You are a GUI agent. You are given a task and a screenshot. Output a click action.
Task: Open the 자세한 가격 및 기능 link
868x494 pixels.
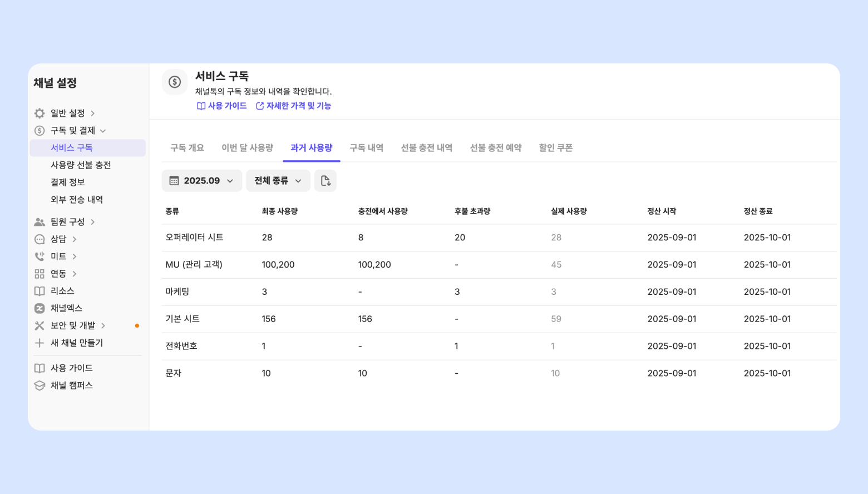click(293, 106)
